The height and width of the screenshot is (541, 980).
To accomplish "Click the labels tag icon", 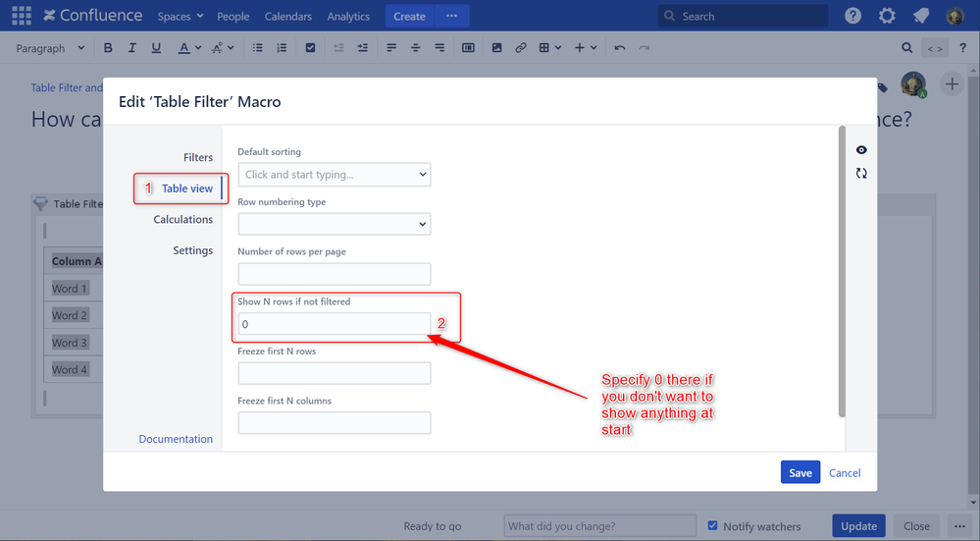I will [x=883, y=87].
